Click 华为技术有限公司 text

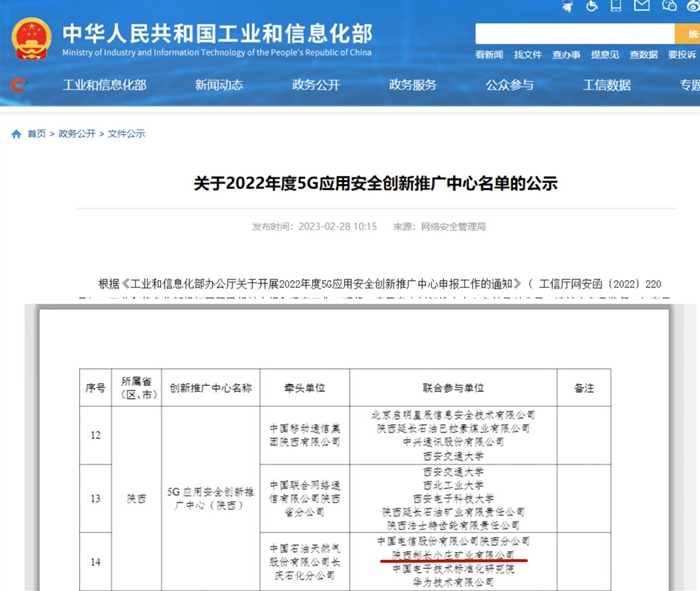pos(453,582)
